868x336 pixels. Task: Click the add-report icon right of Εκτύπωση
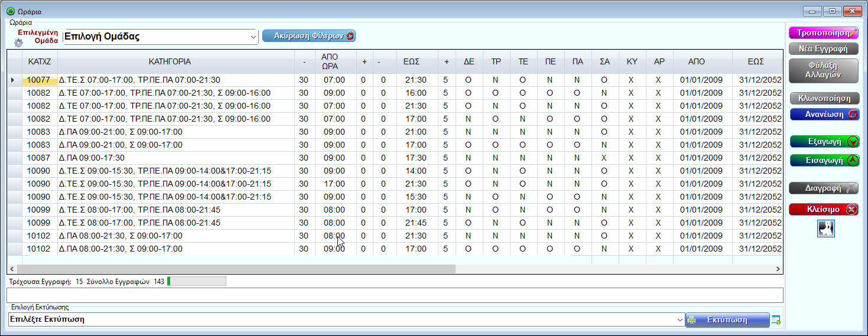click(776, 320)
